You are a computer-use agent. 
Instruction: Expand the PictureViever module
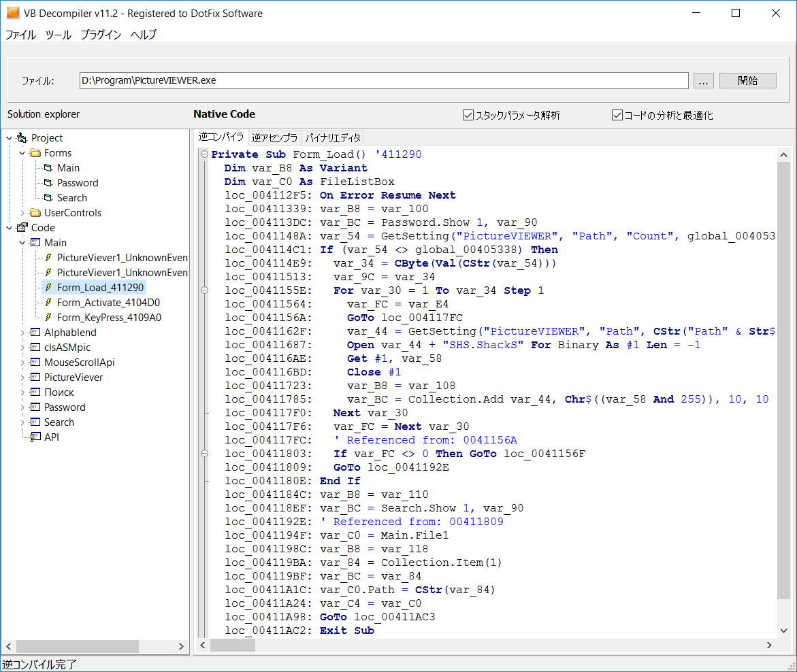22,377
